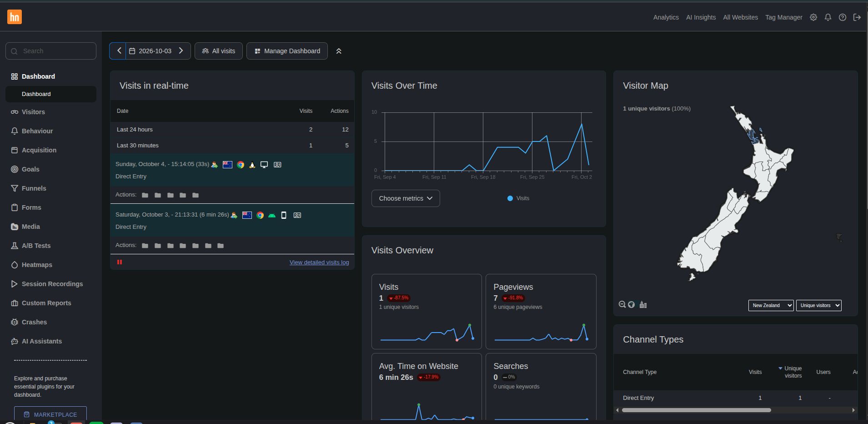This screenshot has width=868, height=424.
Task: Sort Channel Types by Visits column
Action: click(x=755, y=372)
